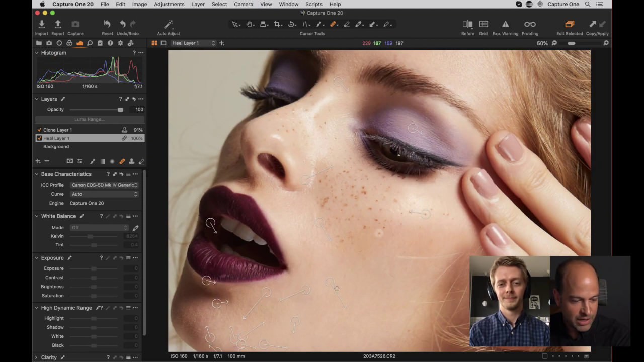Open ICC Profile dropdown
644x362 pixels.
click(104, 185)
